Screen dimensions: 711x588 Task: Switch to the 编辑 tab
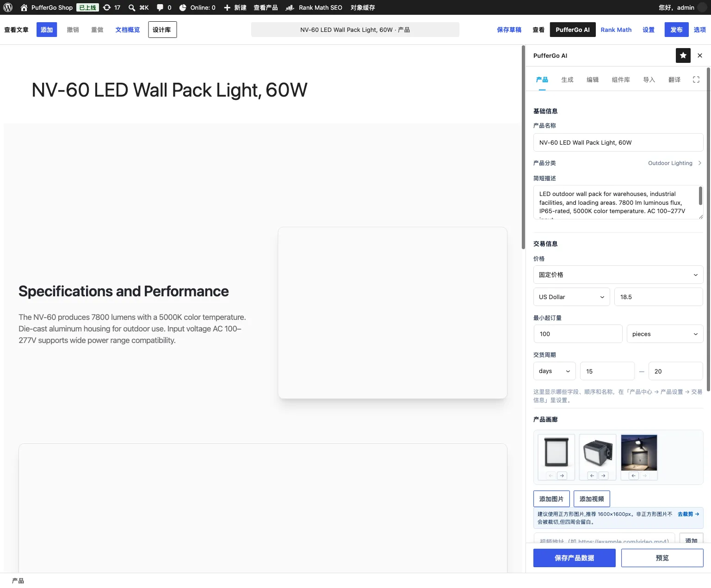click(593, 80)
